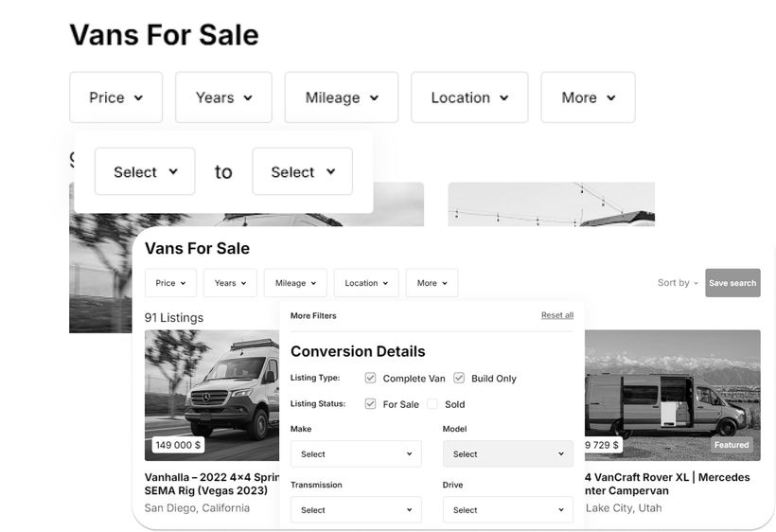Uncheck the Complete Van checkbox
This screenshot has width=776, height=532.
(370, 378)
